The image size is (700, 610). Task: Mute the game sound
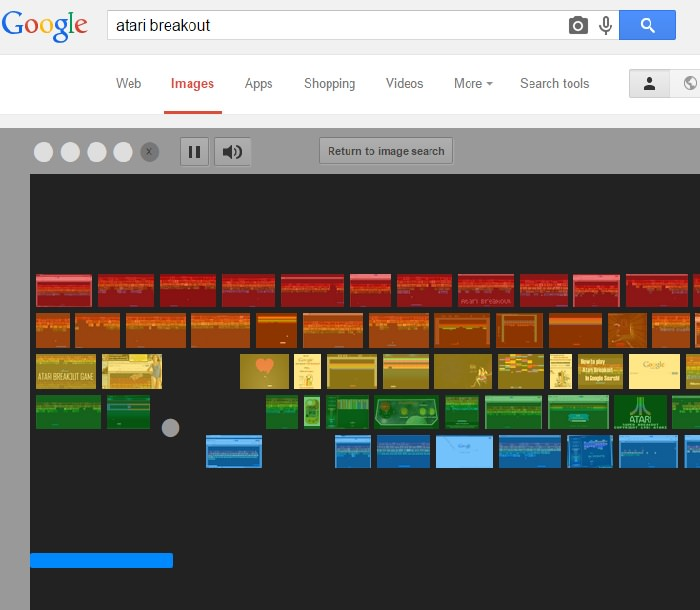point(232,152)
